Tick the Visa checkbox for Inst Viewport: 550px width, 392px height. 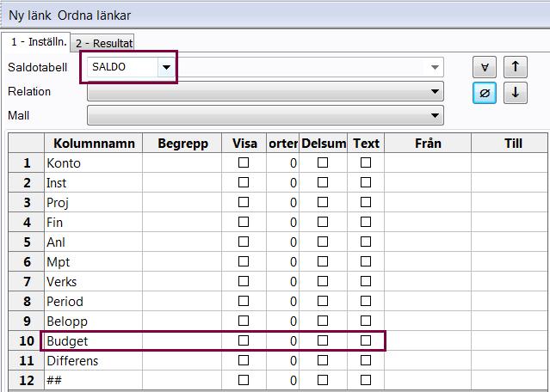coord(244,182)
